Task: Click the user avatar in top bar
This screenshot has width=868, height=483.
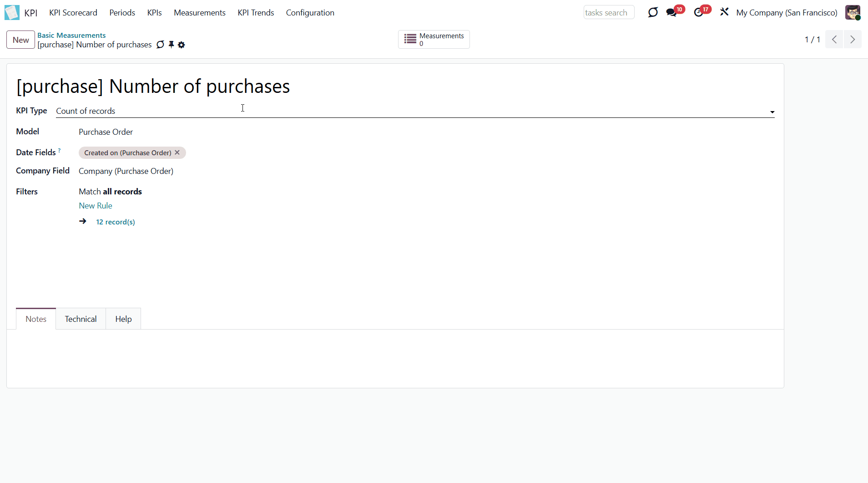Action: click(853, 12)
